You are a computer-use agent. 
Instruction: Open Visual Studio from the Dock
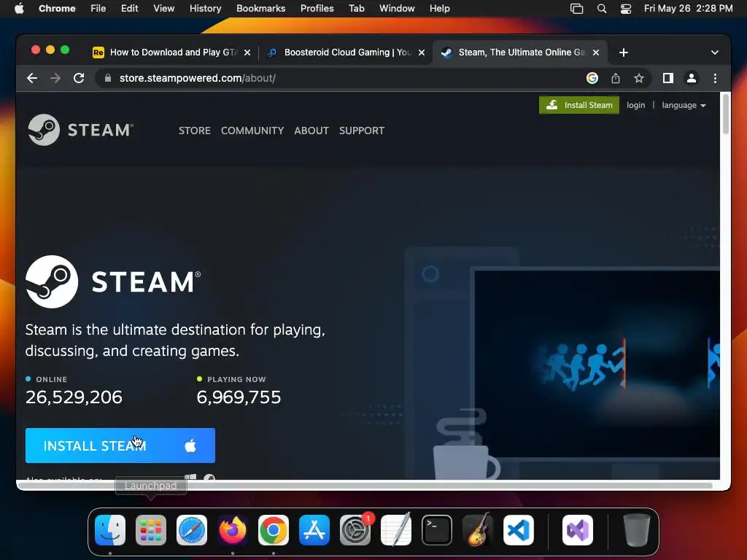pos(578,530)
